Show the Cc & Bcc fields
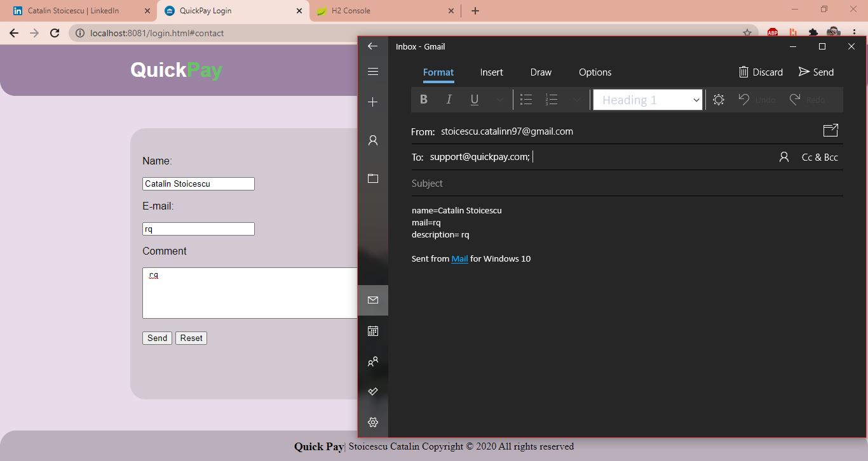 820,157
